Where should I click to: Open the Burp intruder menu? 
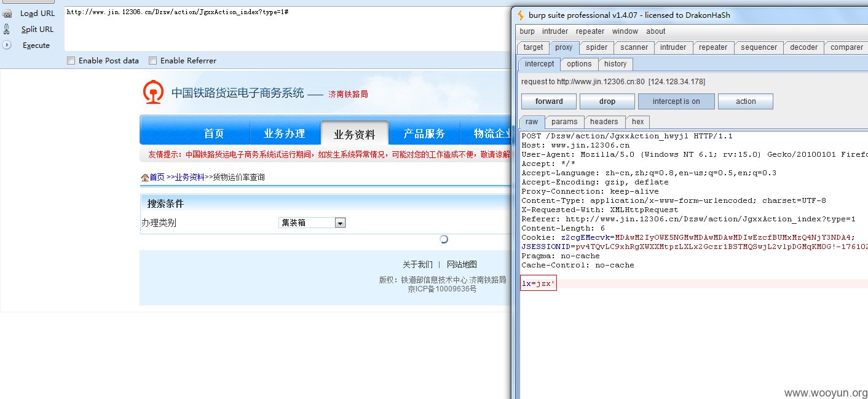coord(555,31)
